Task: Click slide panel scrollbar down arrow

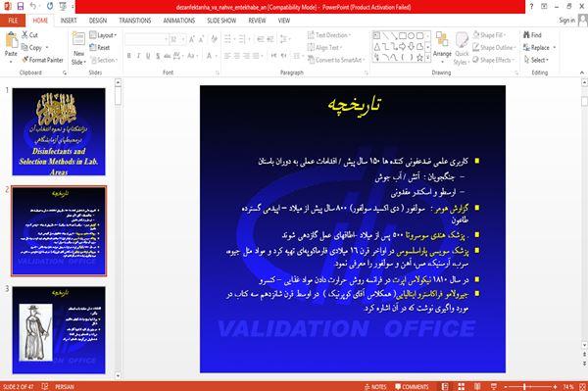Action: pyautogui.click(x=119, y=375)
